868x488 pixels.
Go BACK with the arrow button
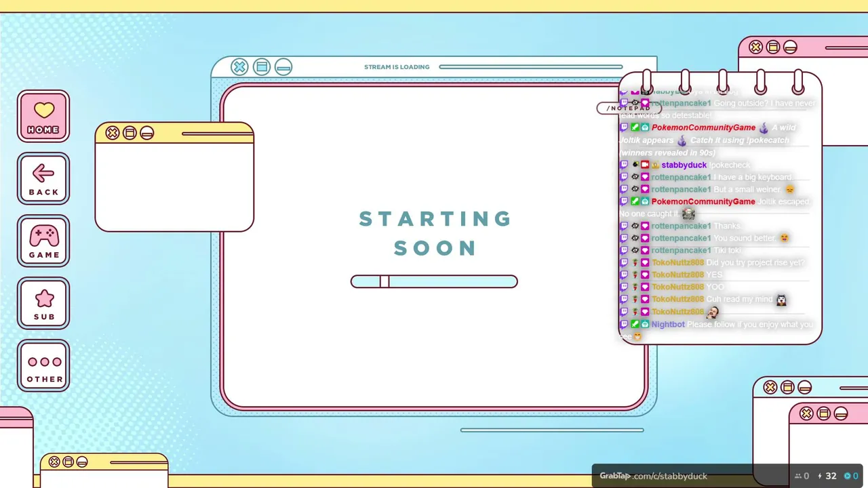click(x=43, y=178)
